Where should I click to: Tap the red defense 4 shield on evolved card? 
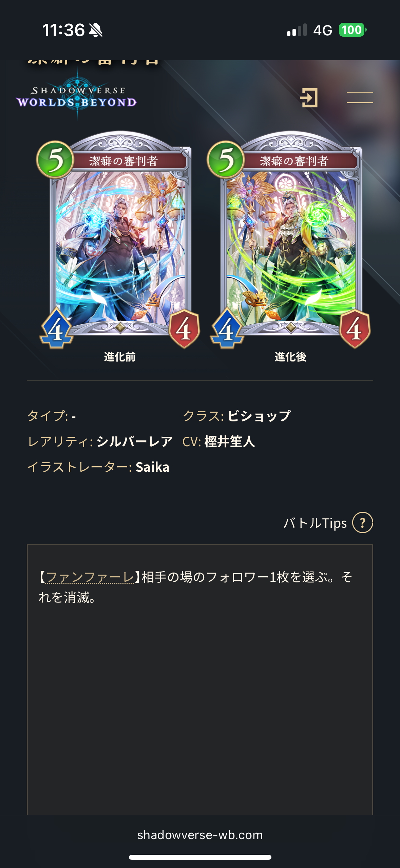point(355,329)
